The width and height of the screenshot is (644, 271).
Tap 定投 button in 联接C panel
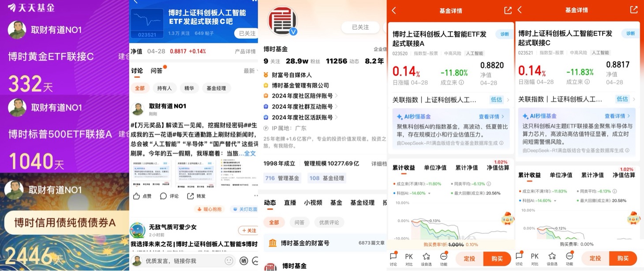point(595,258)
